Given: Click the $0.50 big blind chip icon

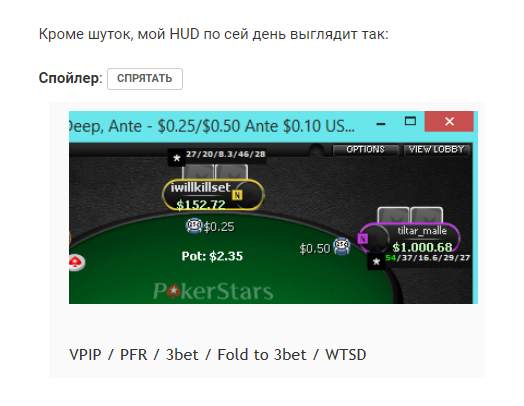Looking at the screenshot, I should click(342, 247).
